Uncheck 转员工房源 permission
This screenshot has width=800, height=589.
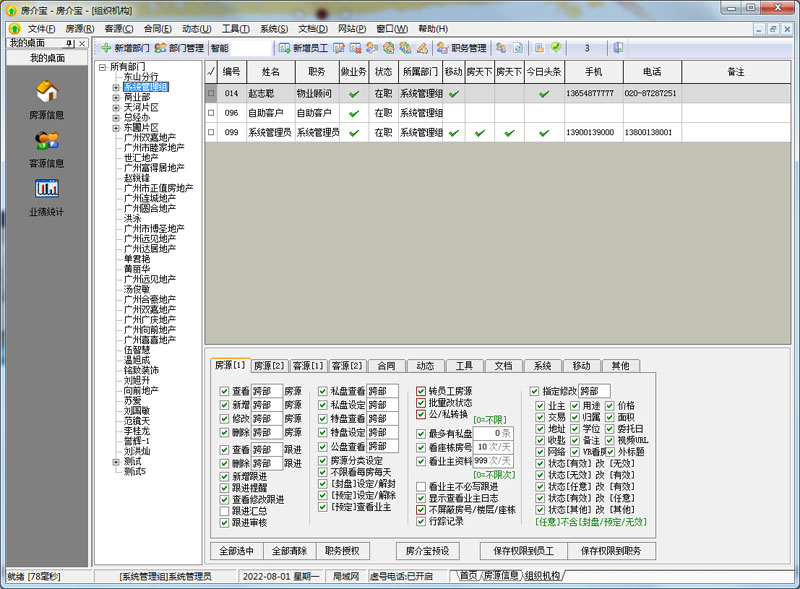(x=421, y=391)
